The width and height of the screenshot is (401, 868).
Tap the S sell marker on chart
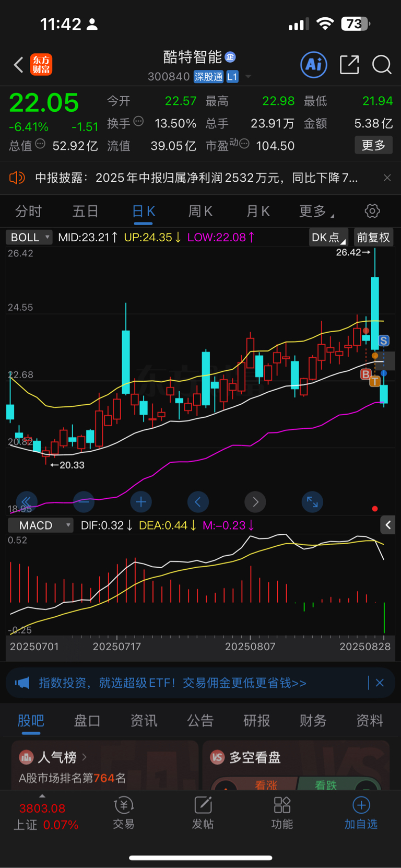[x=384, y=341]
